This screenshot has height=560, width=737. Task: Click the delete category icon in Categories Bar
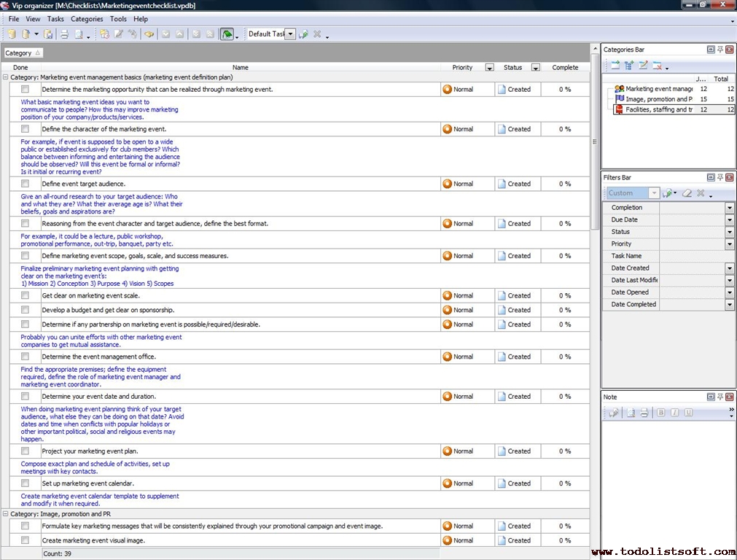click(658, 66)
